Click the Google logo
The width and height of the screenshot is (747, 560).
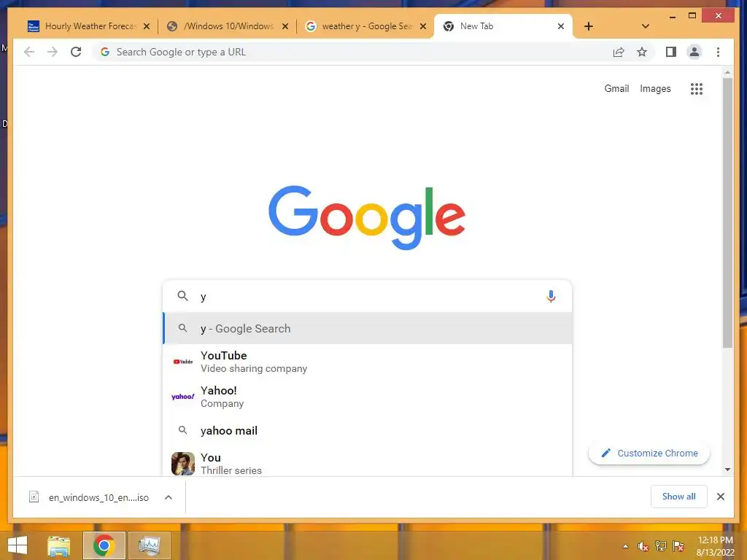tap(367, 217)
